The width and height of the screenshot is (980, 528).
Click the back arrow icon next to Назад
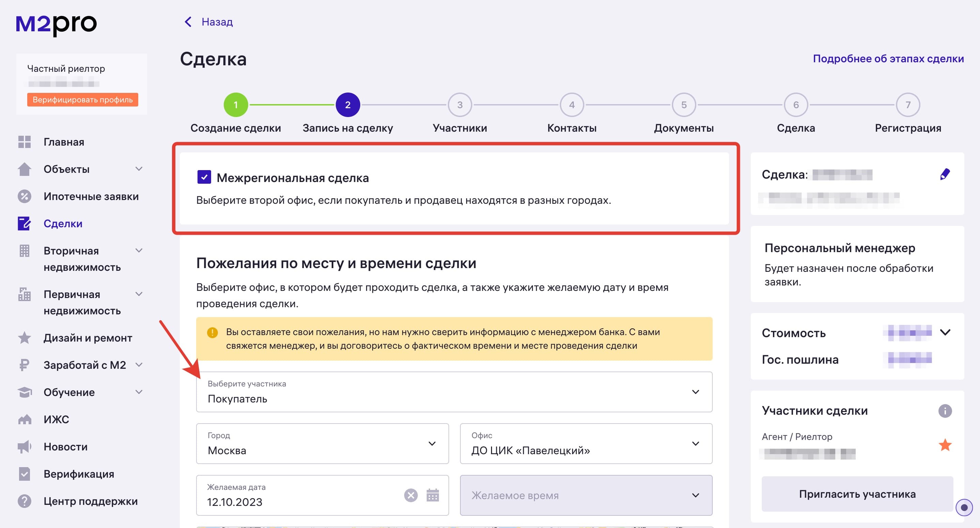click(188, 22)
